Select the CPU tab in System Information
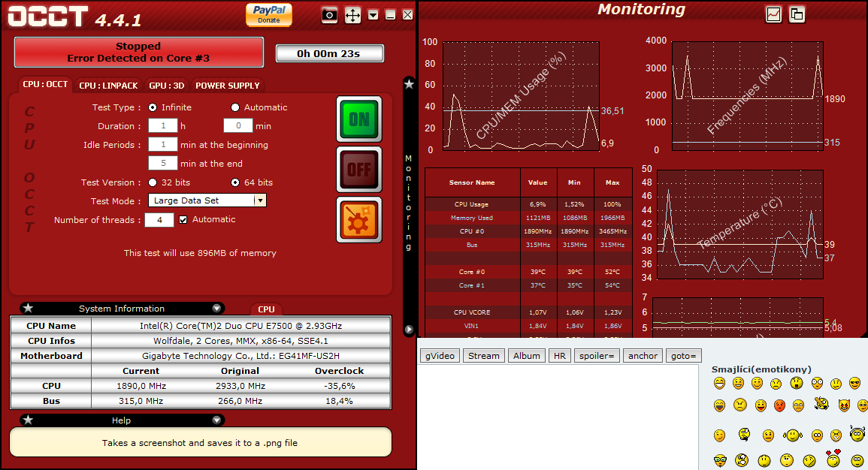 tap(266, 309)
